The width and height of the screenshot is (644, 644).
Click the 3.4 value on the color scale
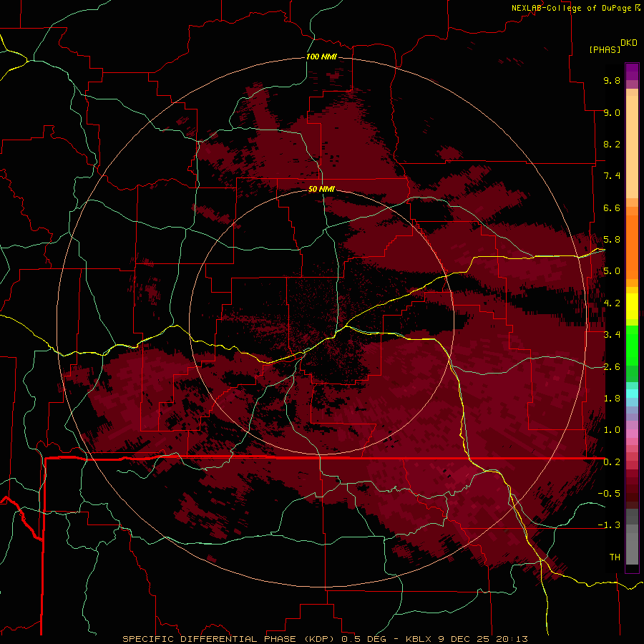(x=612, y=335)
